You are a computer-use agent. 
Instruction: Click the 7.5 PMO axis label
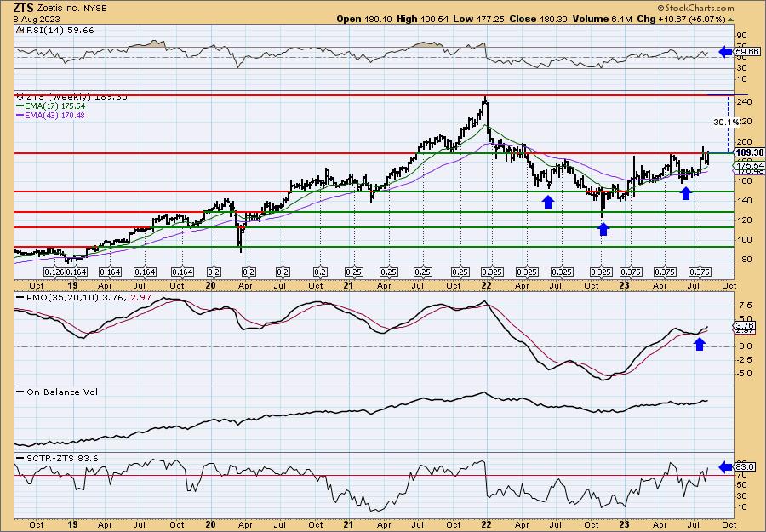tap(746, 305)
